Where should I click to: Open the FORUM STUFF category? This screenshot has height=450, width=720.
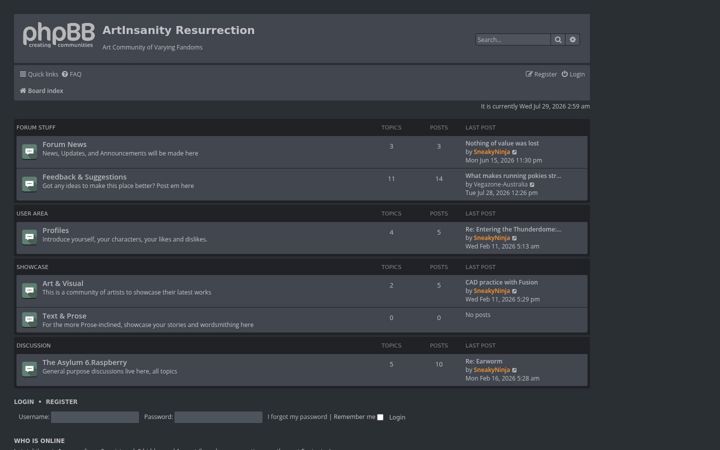pyautogui.click(x=36, y=128)
